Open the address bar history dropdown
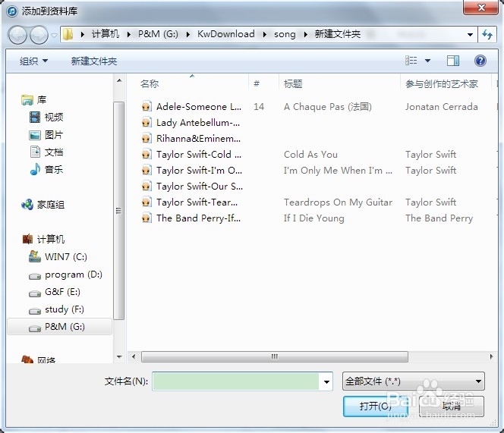This screenshot has width=504, height=433. pyautogui.click(x=470, y=34)
